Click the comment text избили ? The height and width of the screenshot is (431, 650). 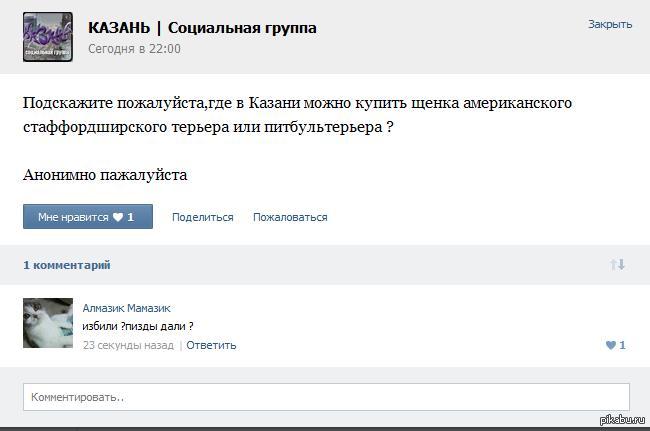(138, 326)
